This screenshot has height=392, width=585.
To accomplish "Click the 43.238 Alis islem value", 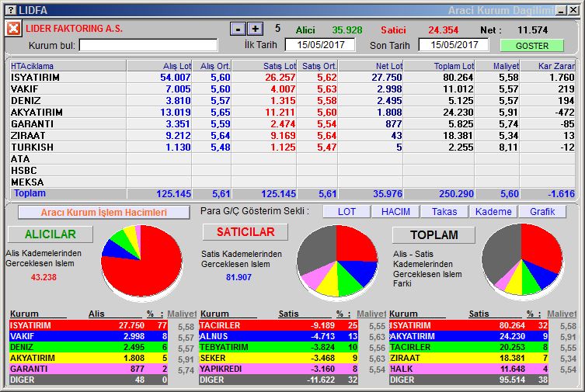I will (44, 277).
